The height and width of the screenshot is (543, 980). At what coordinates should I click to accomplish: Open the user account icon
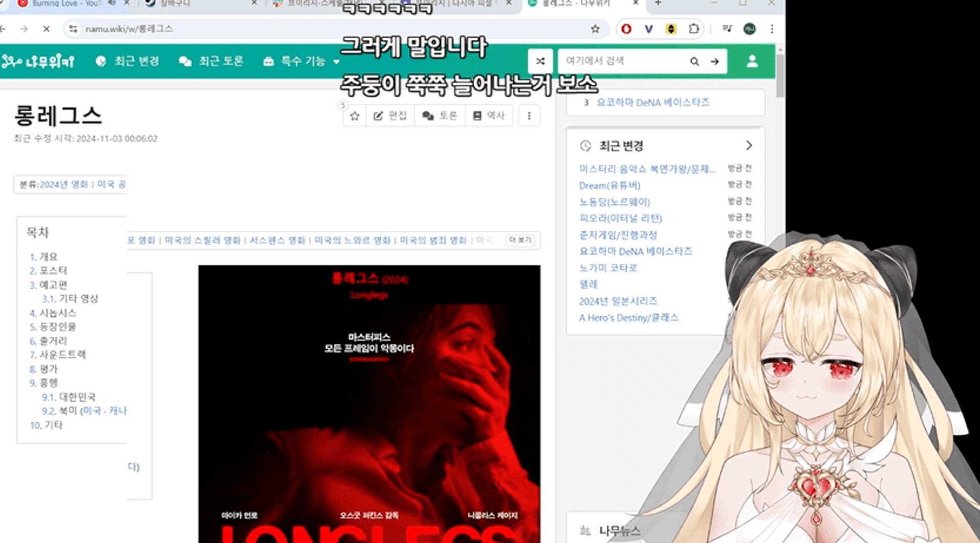click(x=752, y=61)
